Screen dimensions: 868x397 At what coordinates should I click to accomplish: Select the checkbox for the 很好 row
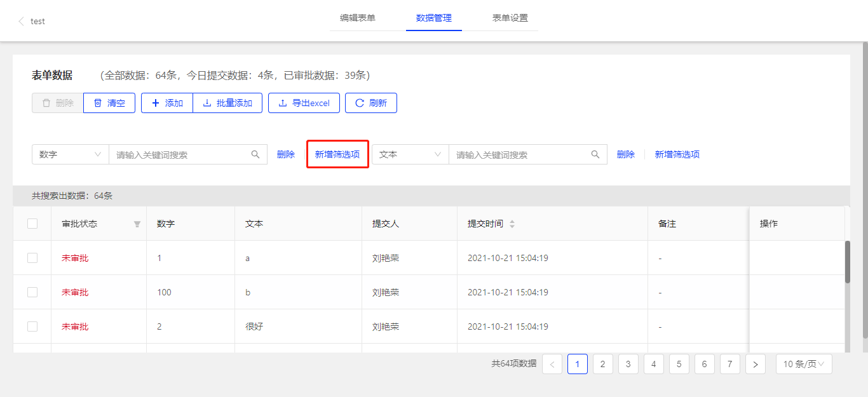[x=32, y=326]
